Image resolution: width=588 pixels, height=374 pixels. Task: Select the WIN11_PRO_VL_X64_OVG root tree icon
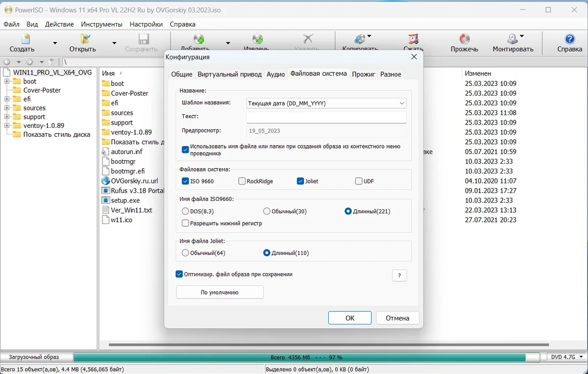click(x=7, y=73)
